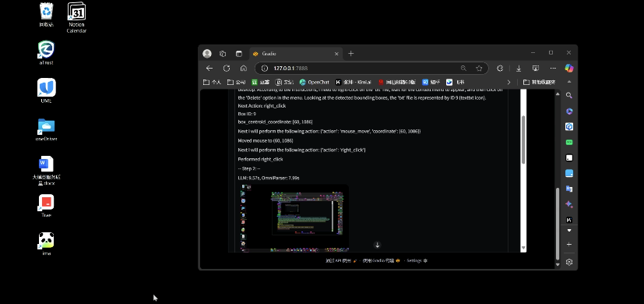Open the Notion Calendar desktop shortcut
Image resolution: width=644 pixels, height=304 pixels.
(76, 18)
